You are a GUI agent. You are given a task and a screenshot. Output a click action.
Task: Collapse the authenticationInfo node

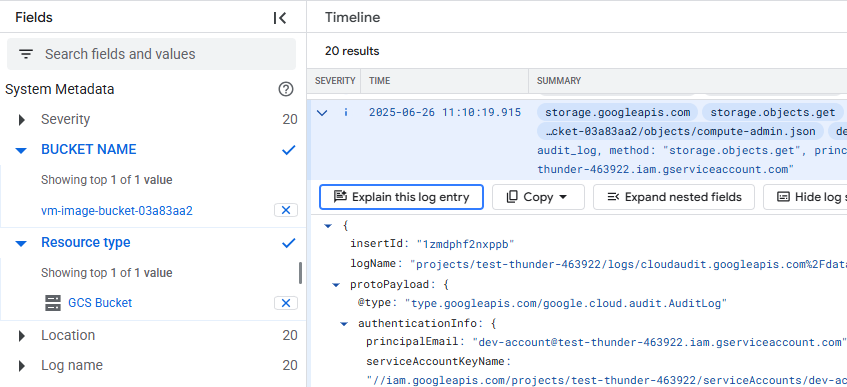(x=344, y=324)
